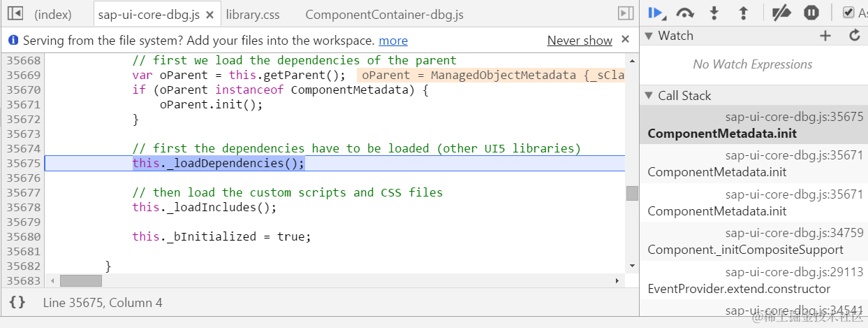Click the info icon in the banner

pyautogui.click(x=13, y=41)
